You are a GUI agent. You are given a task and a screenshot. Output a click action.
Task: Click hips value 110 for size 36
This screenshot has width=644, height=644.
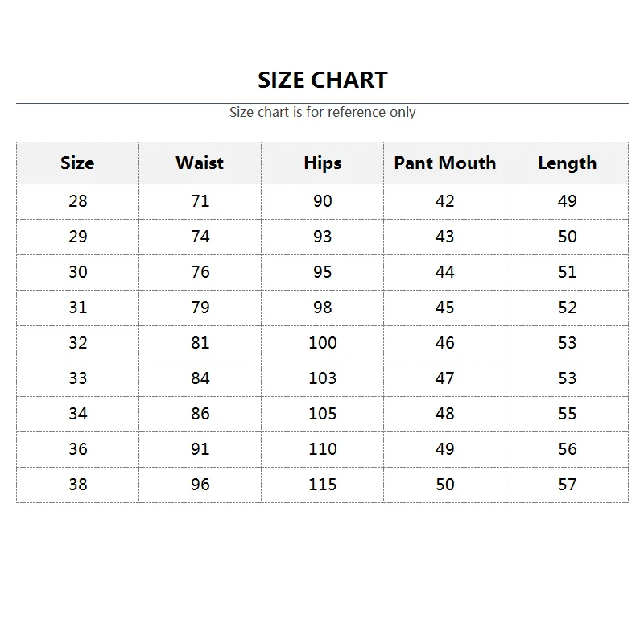322,449
